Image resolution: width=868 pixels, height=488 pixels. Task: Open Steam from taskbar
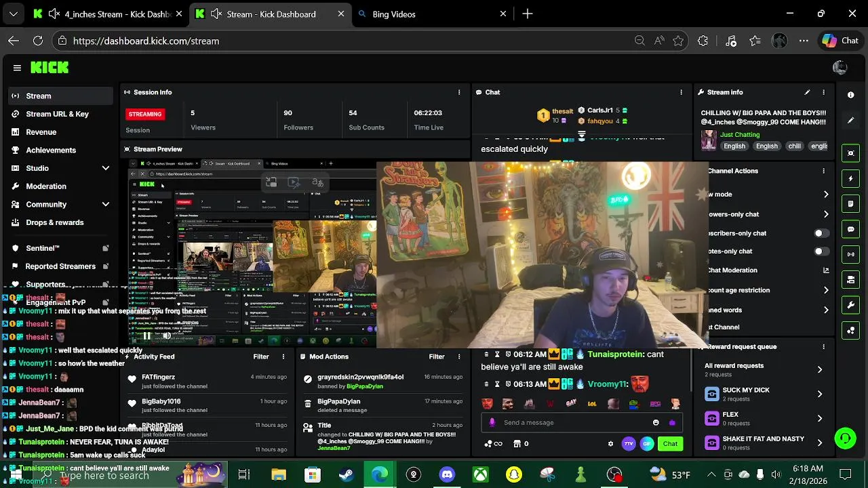[346, 474]
